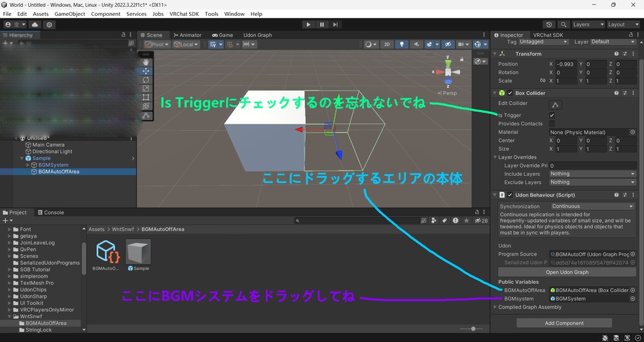This screenshot has width=644, height=342.
Task: Toggle scene visibility eye icon in scene toolbar
Action: pyautogui.click(x=448, y=45)
